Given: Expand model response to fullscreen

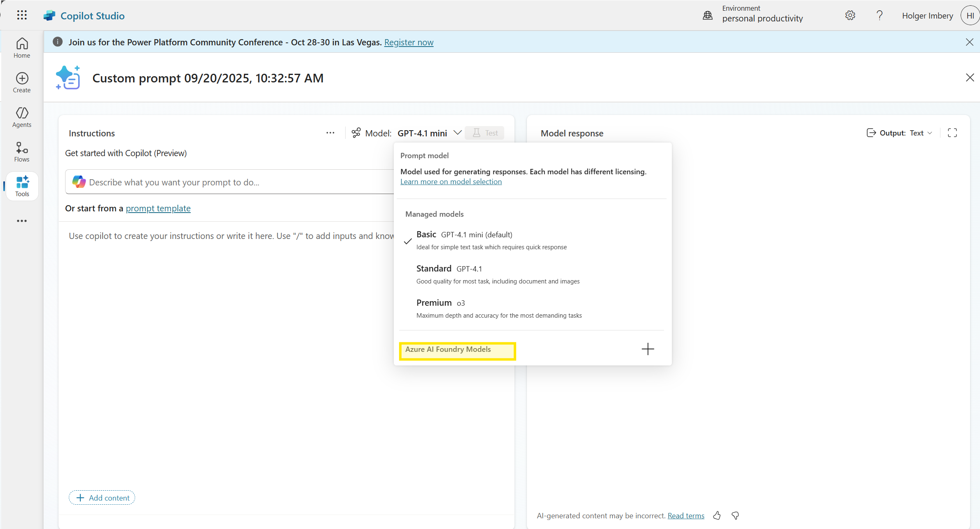Looking at the screenshot, I should 952,133.
